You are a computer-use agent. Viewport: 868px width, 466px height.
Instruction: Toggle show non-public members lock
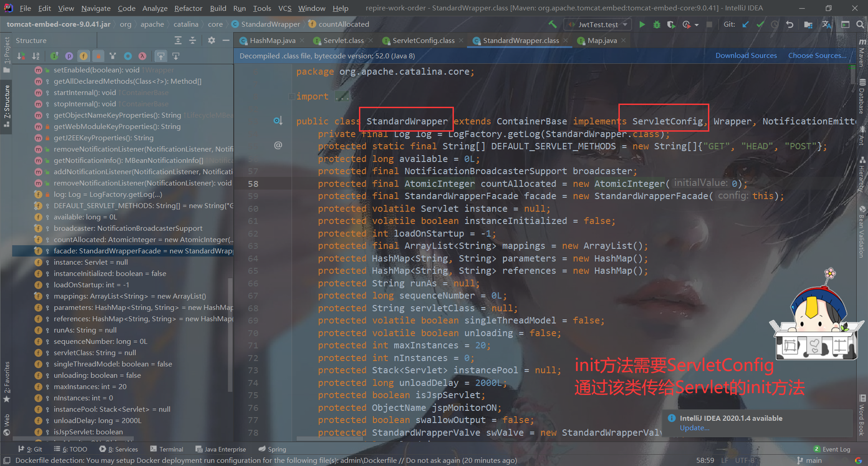tap(98, 56)
